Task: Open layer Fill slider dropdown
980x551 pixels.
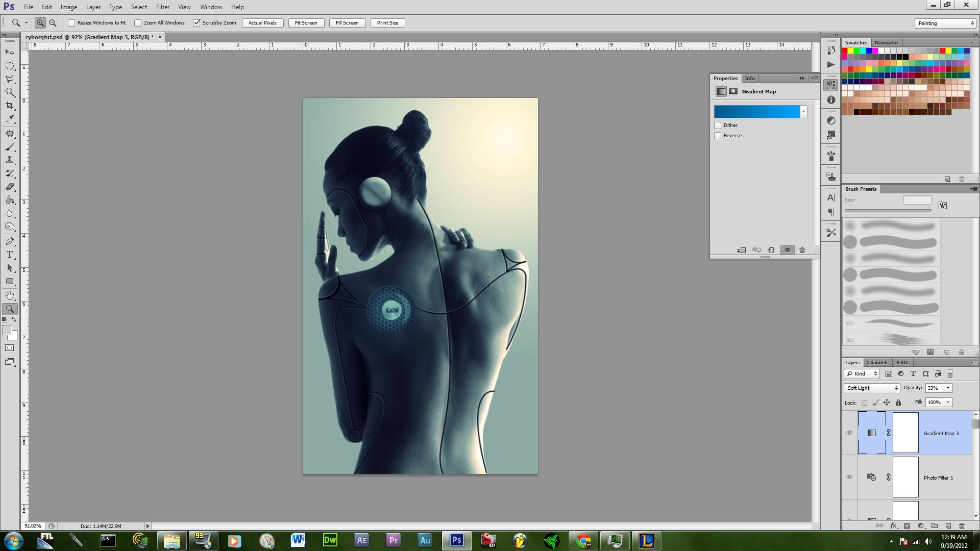Action: point(948,403)
